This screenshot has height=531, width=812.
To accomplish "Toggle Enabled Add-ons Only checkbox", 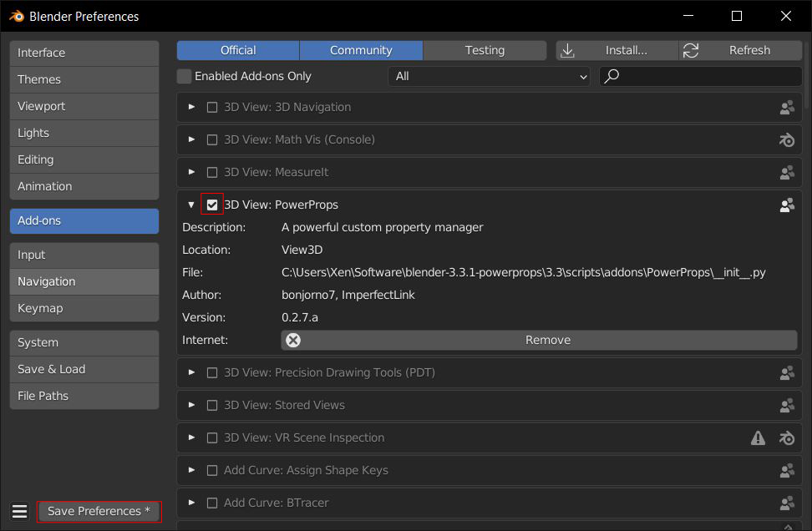I will point(184,76).
